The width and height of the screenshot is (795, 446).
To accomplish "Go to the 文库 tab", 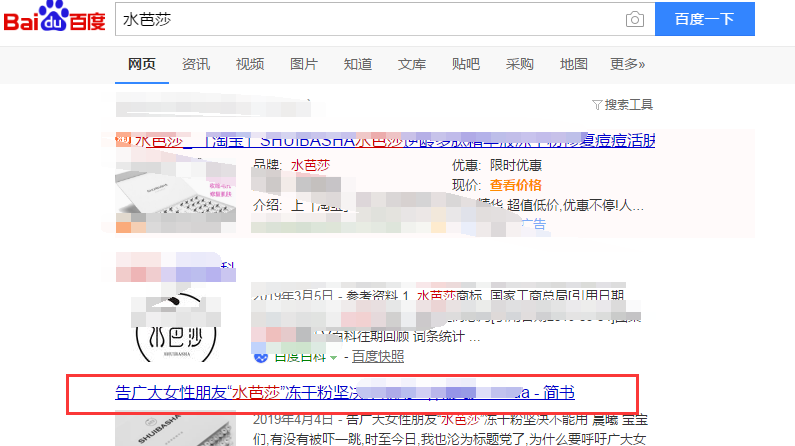I will pyautogui.click(x=412, y=65).
